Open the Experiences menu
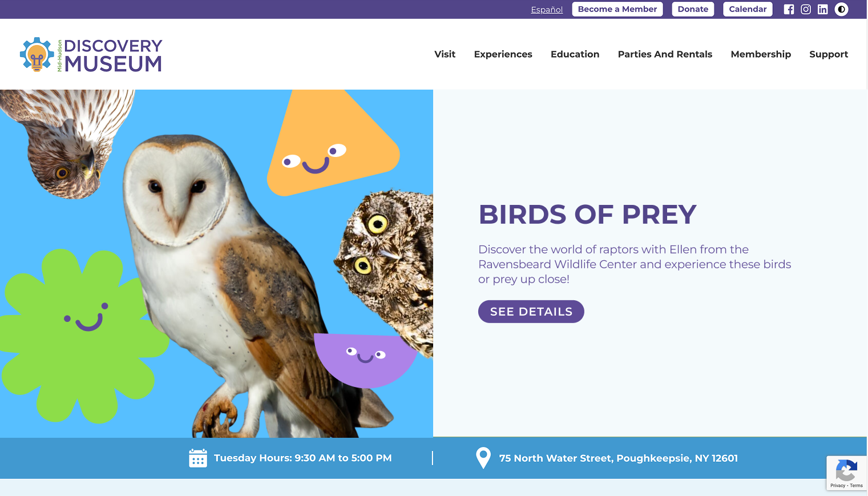This screenshot has width=868, height=496. (x=503, y=54)
